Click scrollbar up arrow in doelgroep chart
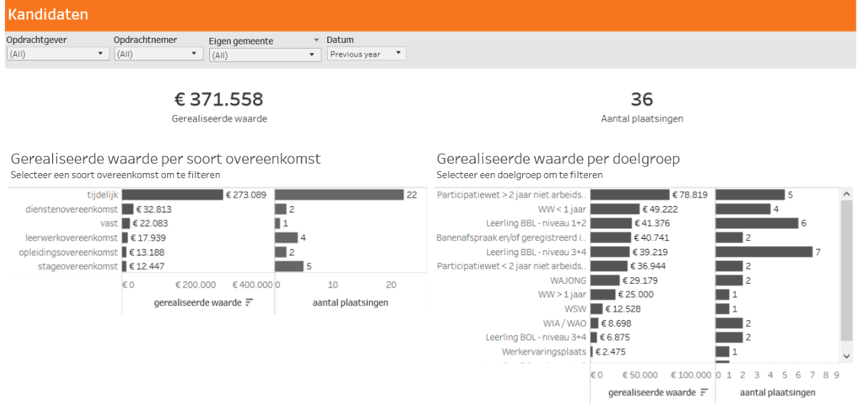Viewport: 868px width, 414px height. [847, 194]
